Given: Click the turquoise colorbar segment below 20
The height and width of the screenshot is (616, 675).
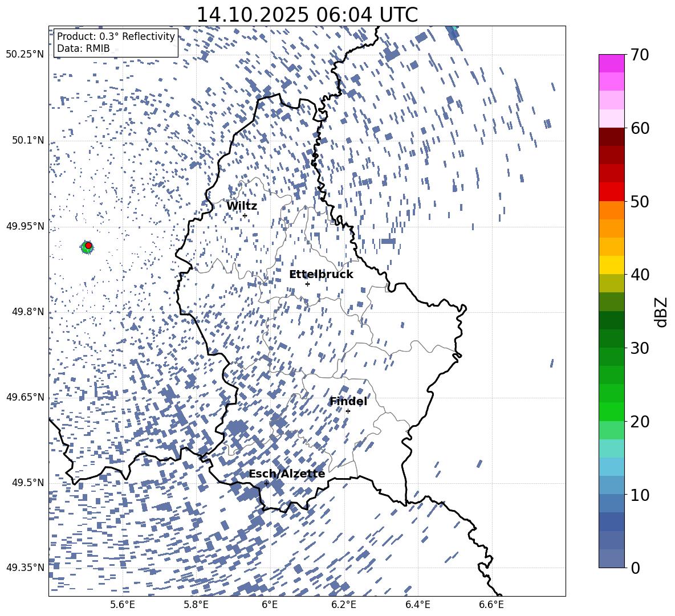Looking at the screenshot, I should (x=611, y=448).
